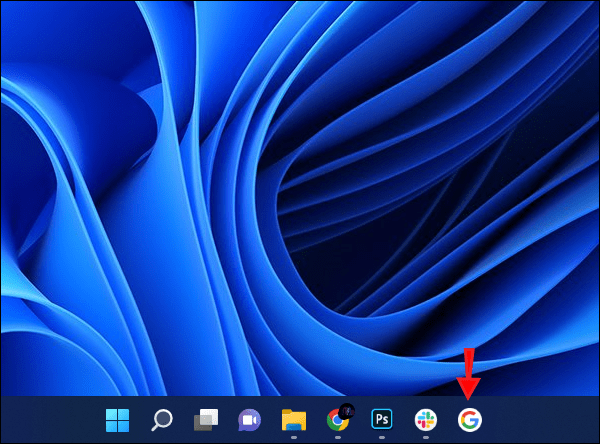Open File Explorer folder icon
Screen dimensions: 600x444
point(294,420)
